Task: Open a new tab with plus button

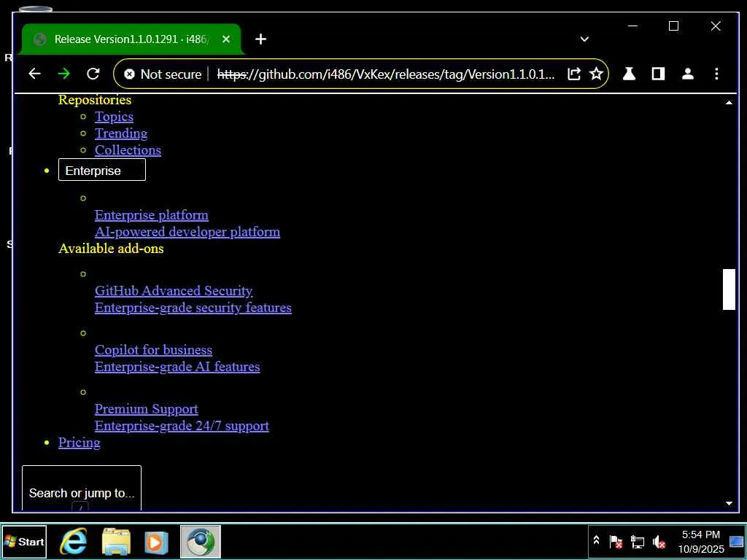Action: [260, 39]
